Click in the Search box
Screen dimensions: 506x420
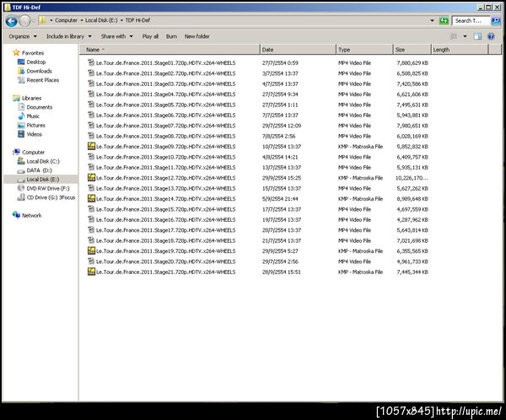point(471,20)
